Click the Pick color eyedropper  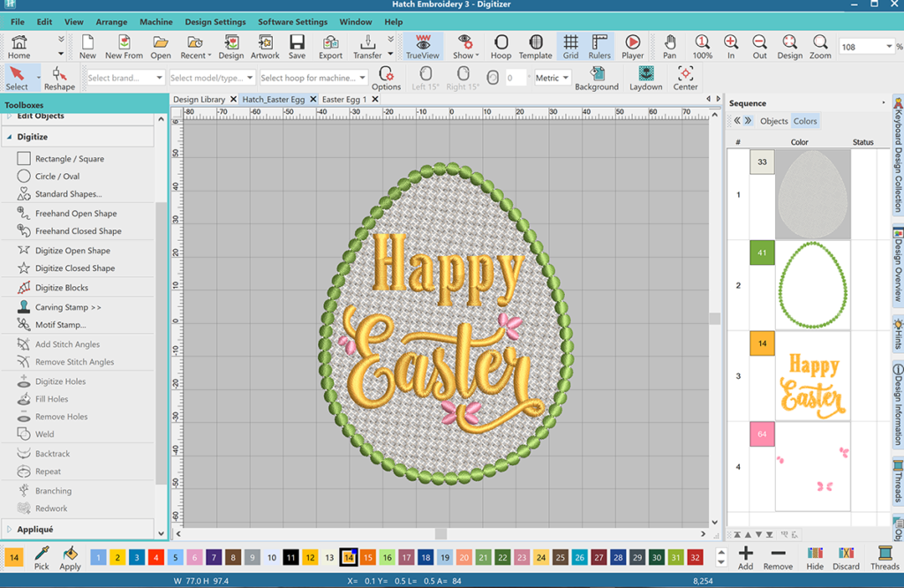(41, 557)
